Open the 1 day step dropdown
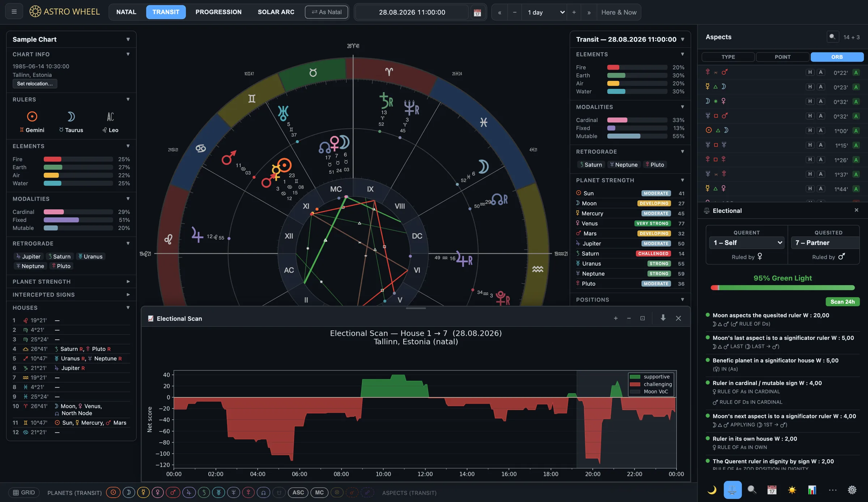This screenshot has height=502, width=868. pyautogui.click(x=544, y=12)
